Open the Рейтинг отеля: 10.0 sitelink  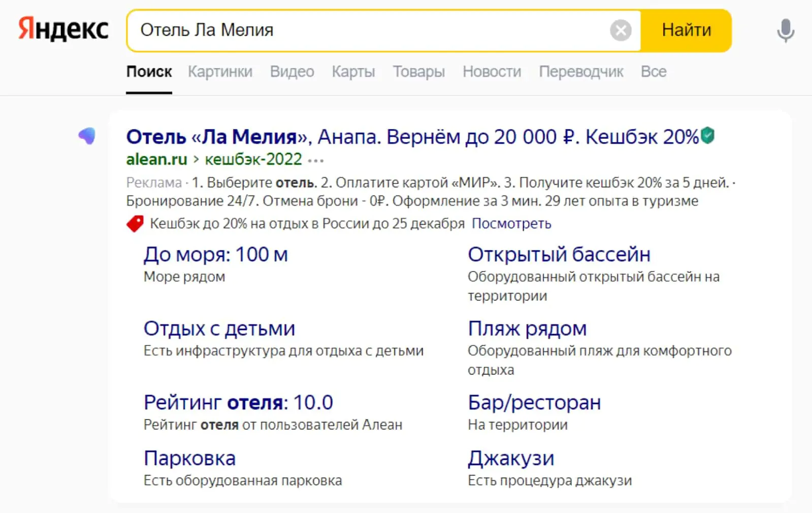(x=238, y=402)
